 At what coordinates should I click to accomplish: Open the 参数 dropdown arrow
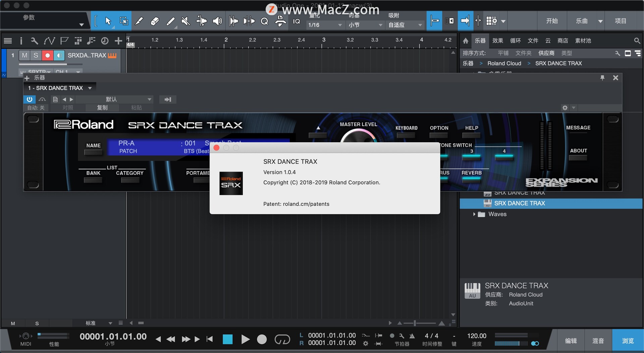(81, 25)
